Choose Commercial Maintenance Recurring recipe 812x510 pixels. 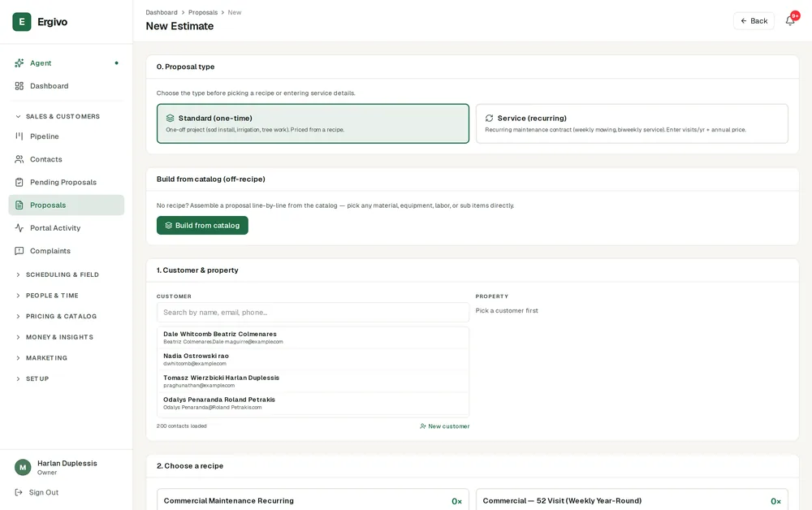pyautogui.click(x=313, y=500)
